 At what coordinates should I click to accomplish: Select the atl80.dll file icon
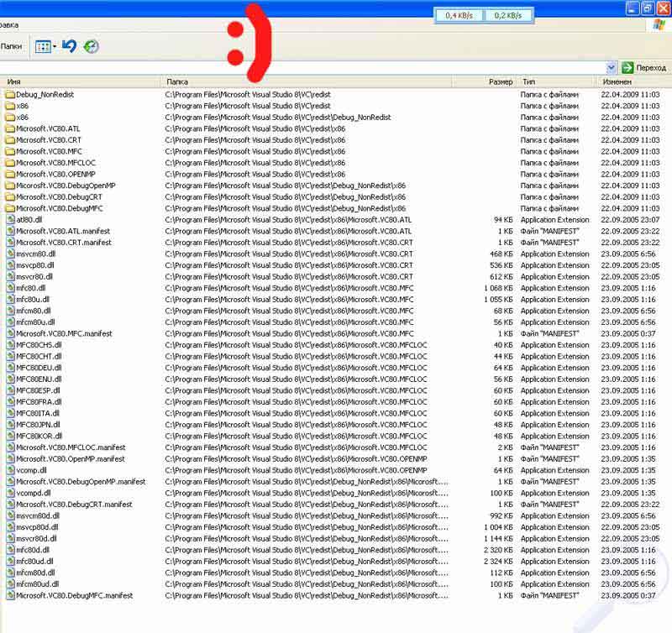pyautogui.click(x=10, y=220)
